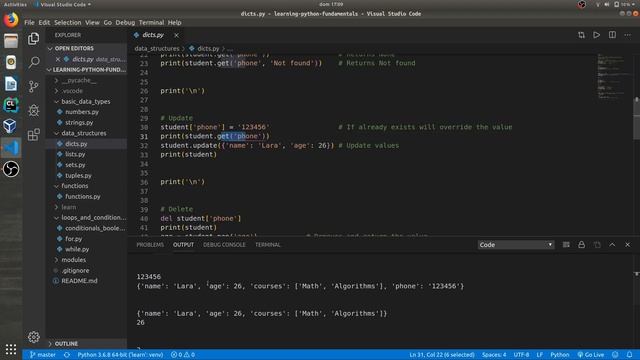Open the Terminal menu
This screenshot has height=360, width=640.
[151, 22]
